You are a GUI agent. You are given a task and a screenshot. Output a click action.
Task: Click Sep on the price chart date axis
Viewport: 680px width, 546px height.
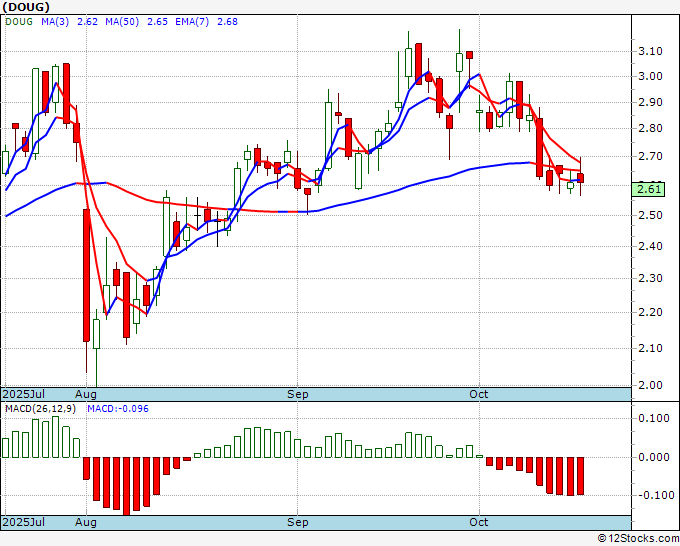pyautogui.click(x=298, y=394)
